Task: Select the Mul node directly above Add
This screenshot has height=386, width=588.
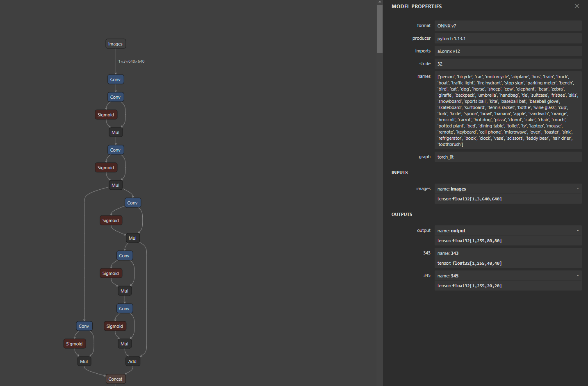Action: 124,343
